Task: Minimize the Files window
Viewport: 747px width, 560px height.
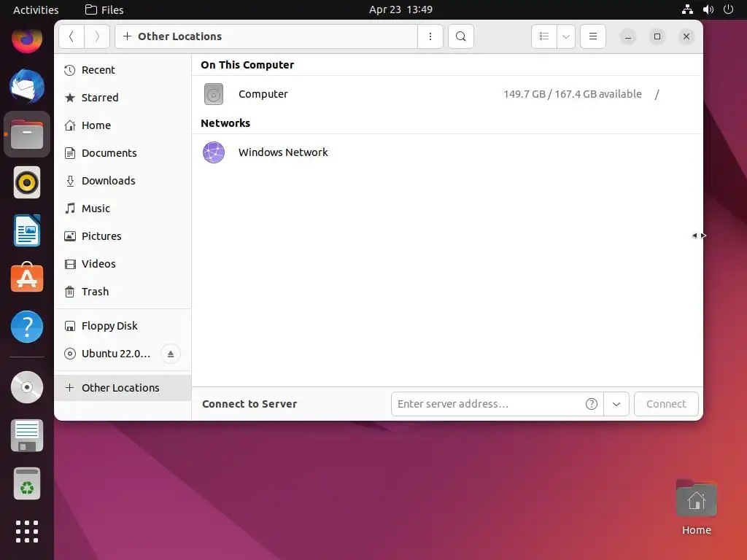Action: coord(628,36)
